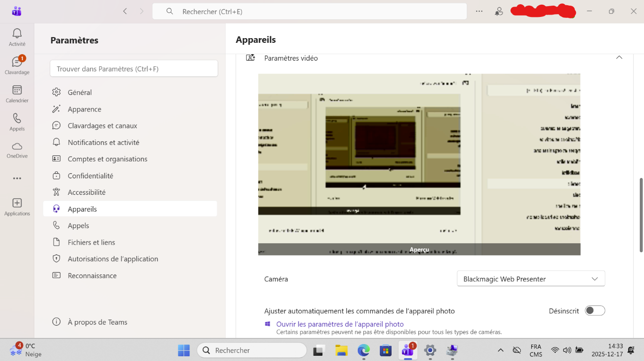Viewport: 644px width, 361px height.
Task: Open the OneDrive icon
Action: (17, 150)
